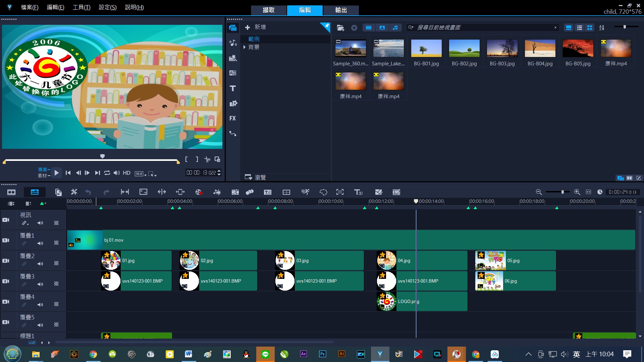Click the show all visible tracks icon
644x362 pixels.
point(11,203)
